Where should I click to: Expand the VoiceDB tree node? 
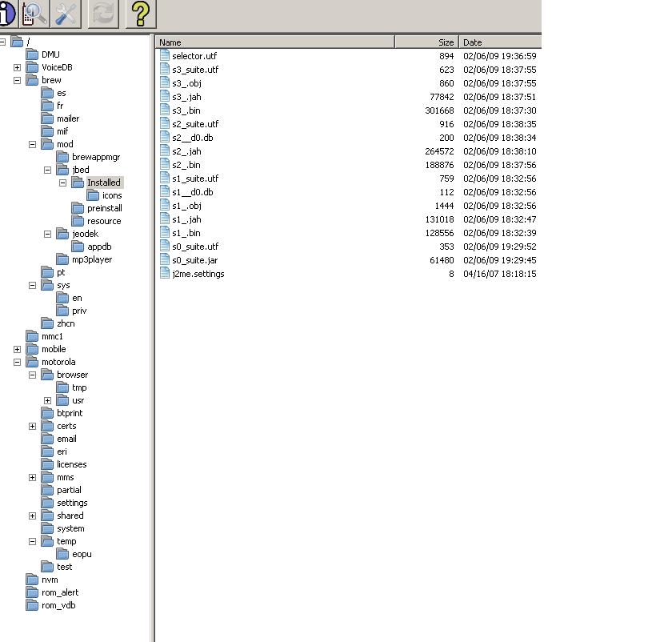coord(17,67)
